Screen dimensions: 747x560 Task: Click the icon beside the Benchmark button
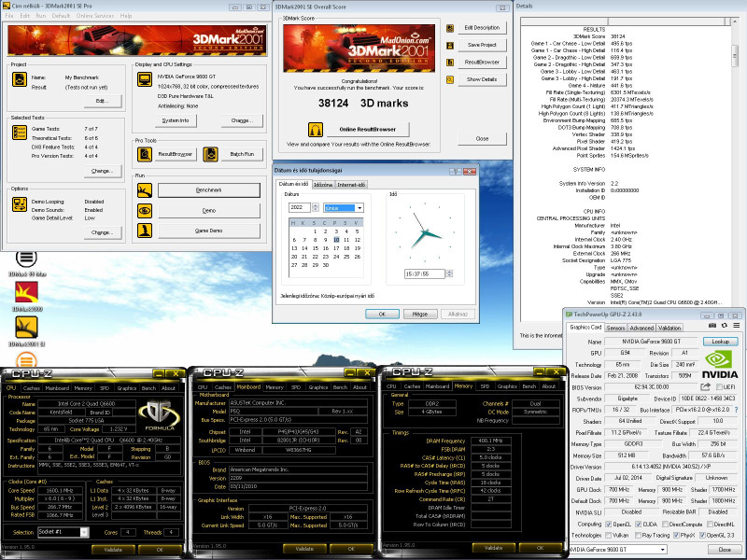click(145, 190)
